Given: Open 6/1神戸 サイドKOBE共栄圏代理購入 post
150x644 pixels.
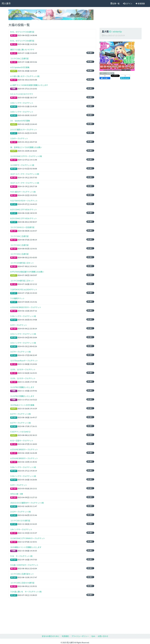Looking at the screenshot, I should (29, 85).
